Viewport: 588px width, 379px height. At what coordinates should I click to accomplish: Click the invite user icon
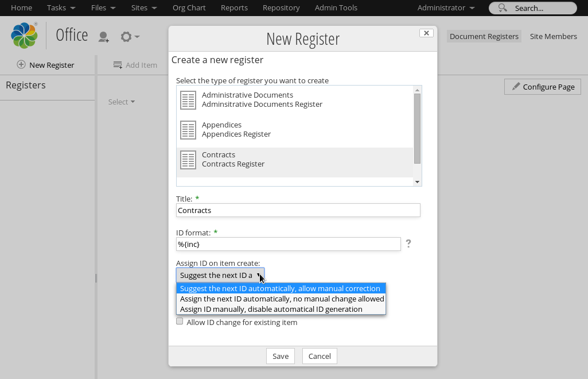(x=103, y=37)
